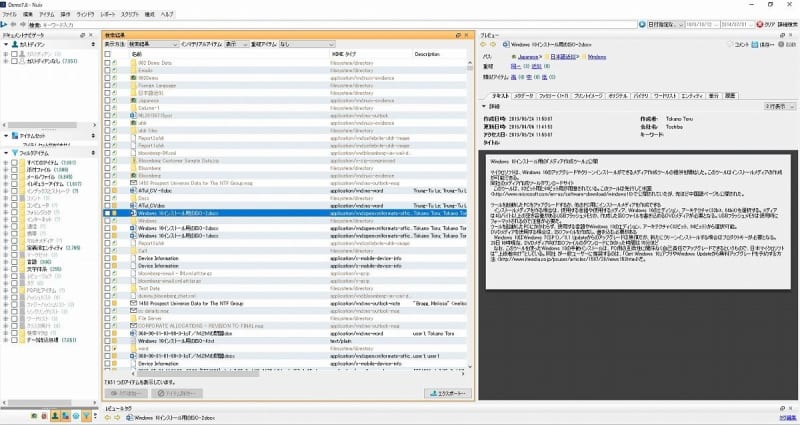Click the red icon in bottom toolbar
The height and width of the screenshot is (425, 800).
click(44, 416)
